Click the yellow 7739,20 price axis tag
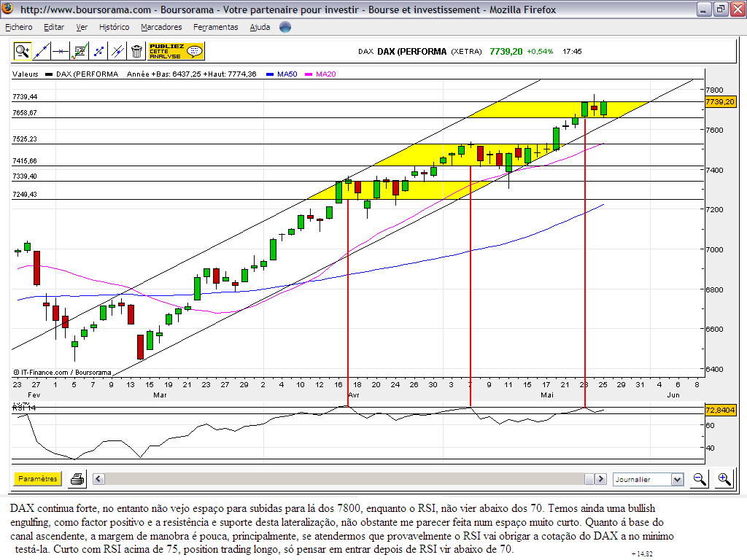This screenshot has height=560, width=747. point(720,101)
